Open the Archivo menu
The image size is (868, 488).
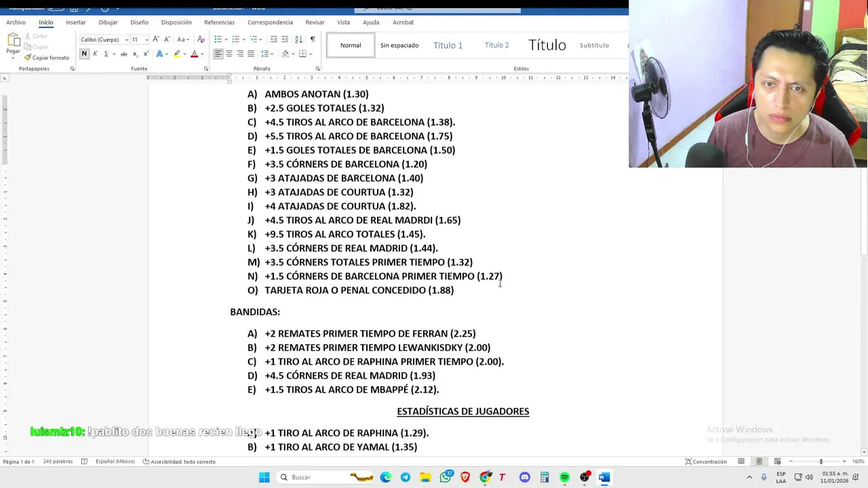coord(16,22)
